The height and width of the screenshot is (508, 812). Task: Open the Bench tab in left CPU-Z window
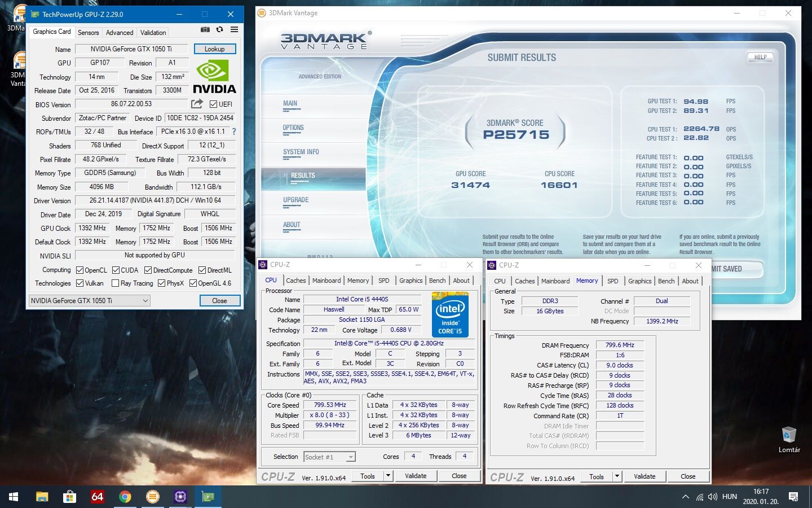pyautogui.click(x=437, y=281)
